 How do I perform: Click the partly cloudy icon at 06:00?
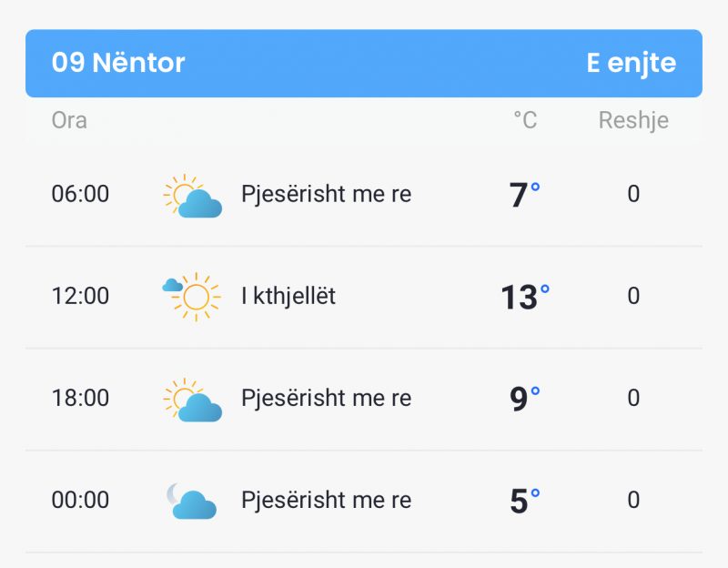point(193,196)
